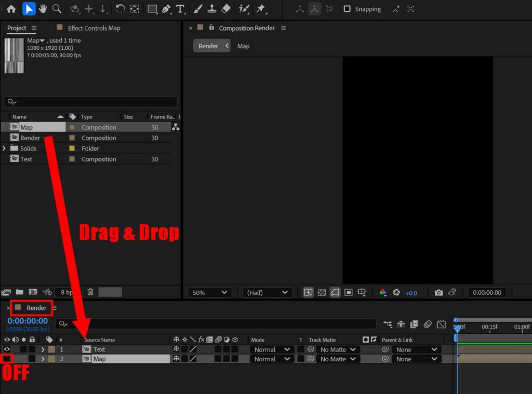
Task: Open Render timeline panel menu
Action: pyautogui.click(x=55, y=308)
